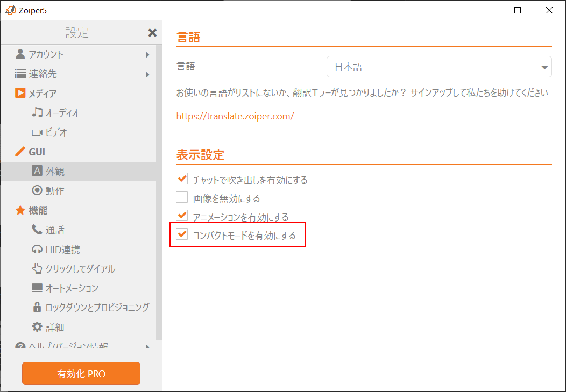Click the arrow on the 日本語 combo box

[544, 67]
